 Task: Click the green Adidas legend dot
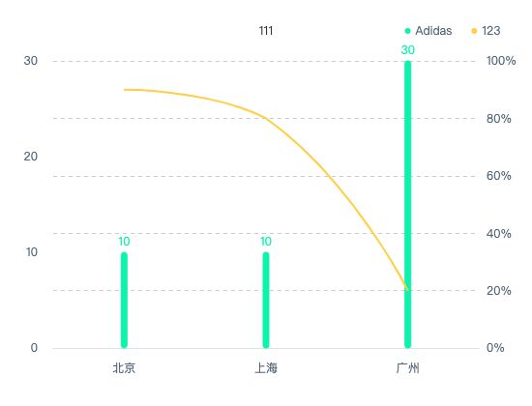click(408, 31)
